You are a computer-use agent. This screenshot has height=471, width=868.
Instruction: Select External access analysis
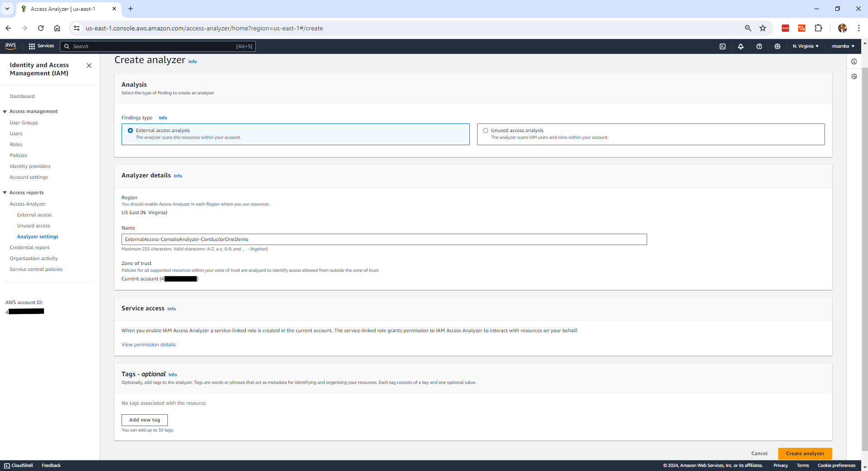(131, 130)
